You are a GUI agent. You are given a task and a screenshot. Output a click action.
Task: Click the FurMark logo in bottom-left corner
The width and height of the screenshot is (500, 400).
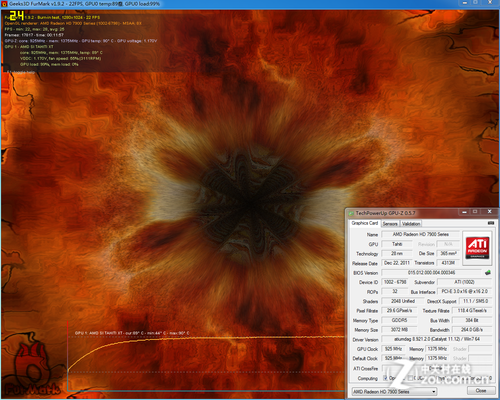pos(33,370)
